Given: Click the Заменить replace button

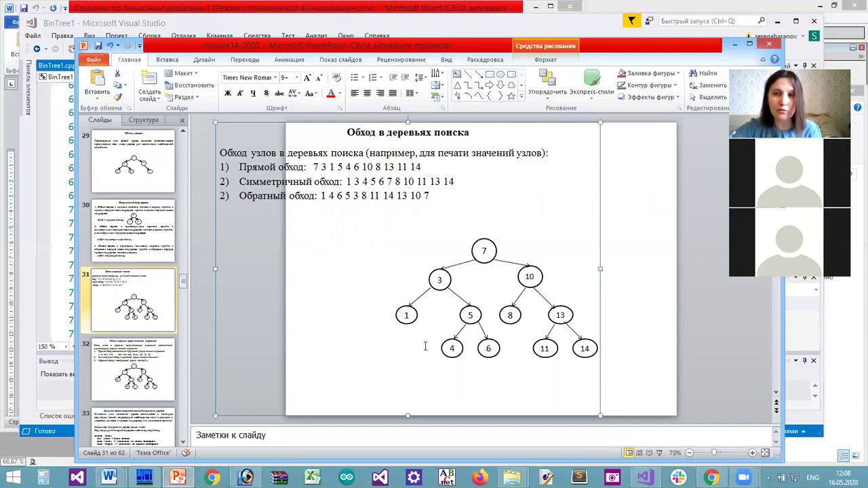Looking at the screenshot, I should [x=708, y=85].
